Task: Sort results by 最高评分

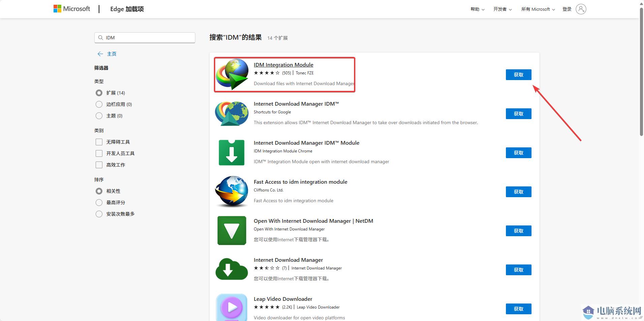Action: (99, 203)
